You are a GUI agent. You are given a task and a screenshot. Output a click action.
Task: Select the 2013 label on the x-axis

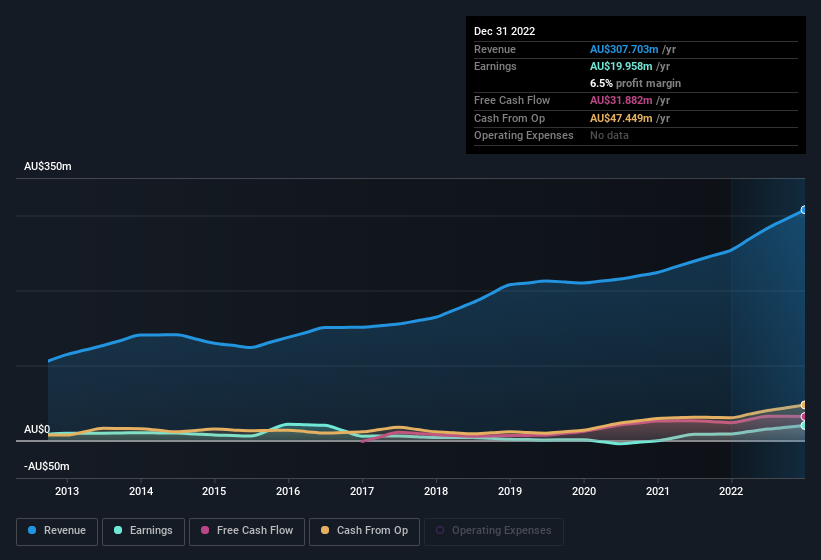67,491
